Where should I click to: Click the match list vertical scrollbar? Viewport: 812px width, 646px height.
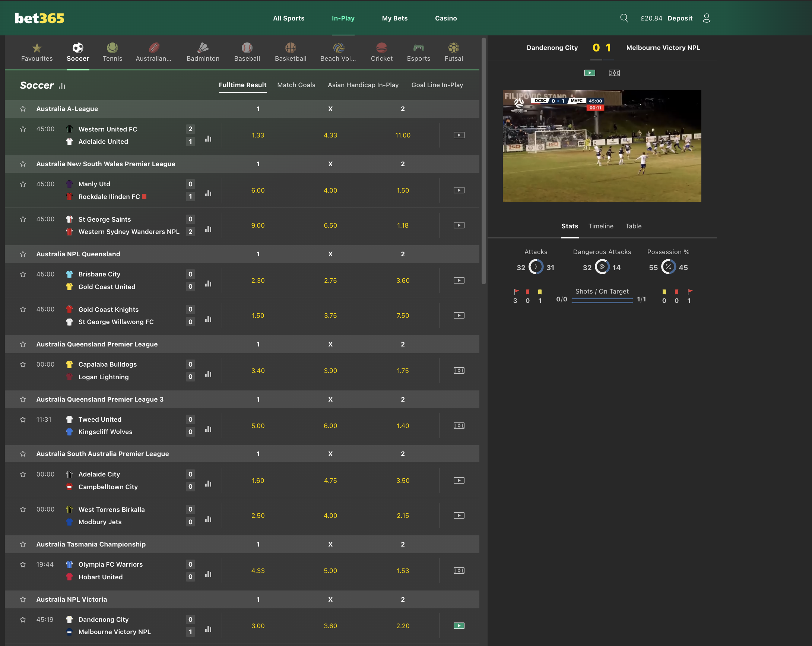tap(483, 161)
